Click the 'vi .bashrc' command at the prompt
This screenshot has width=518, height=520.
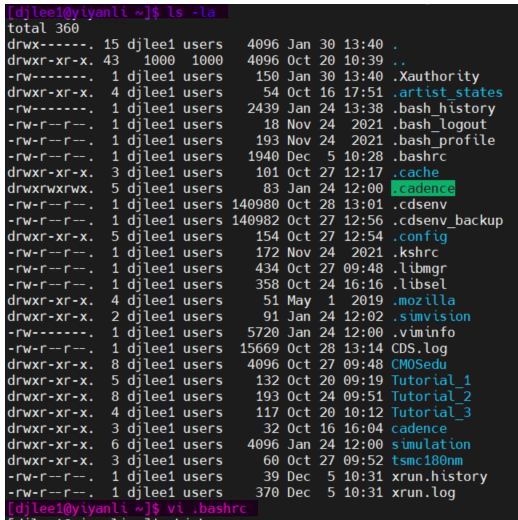[207, 509]
